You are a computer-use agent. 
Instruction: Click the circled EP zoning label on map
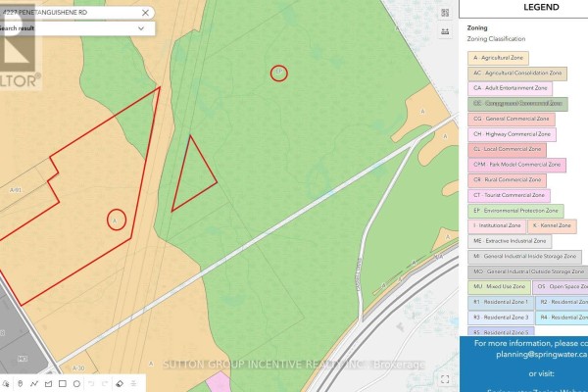[x=279, y=73]
